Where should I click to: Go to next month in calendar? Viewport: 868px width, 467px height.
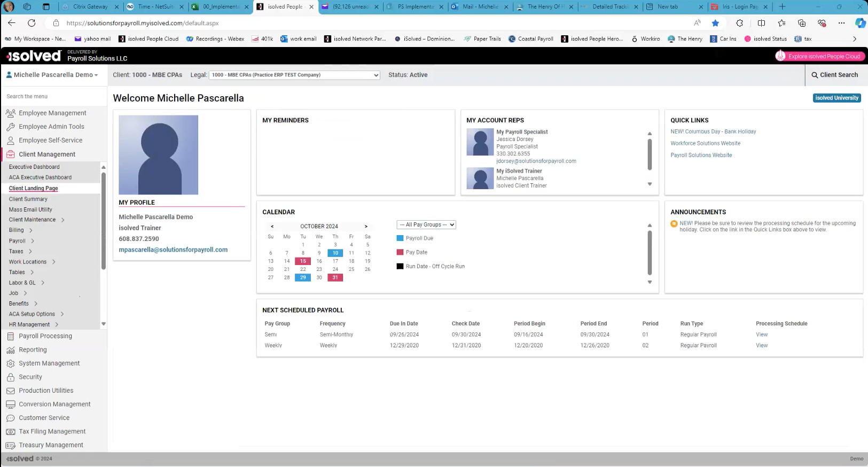coord(366,227)
